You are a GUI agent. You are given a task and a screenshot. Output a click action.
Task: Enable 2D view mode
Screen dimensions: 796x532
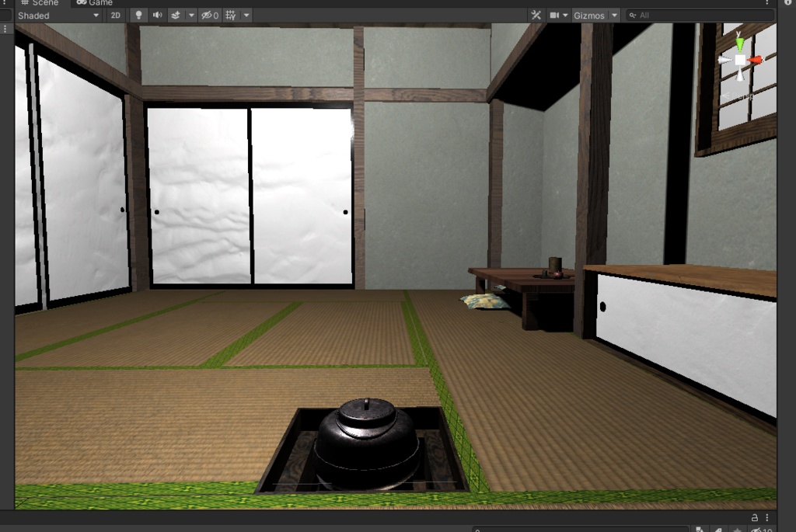[x=116, y=15]
